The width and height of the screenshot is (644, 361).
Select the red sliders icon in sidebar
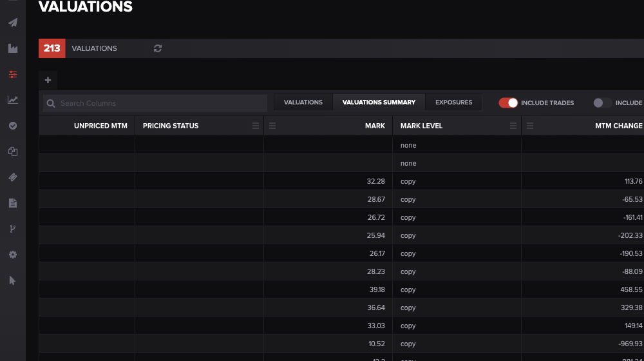pos(13,74)
